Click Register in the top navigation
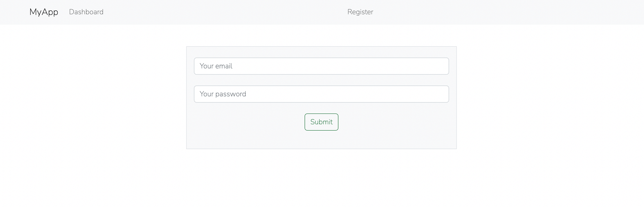 click(x=360, y=12)
